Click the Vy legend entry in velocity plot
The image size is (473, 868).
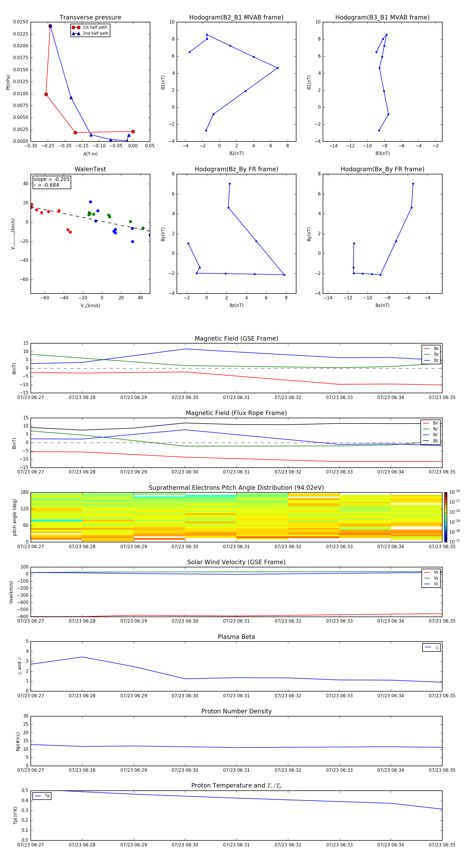pyautogui.click(x=431, y=578)
